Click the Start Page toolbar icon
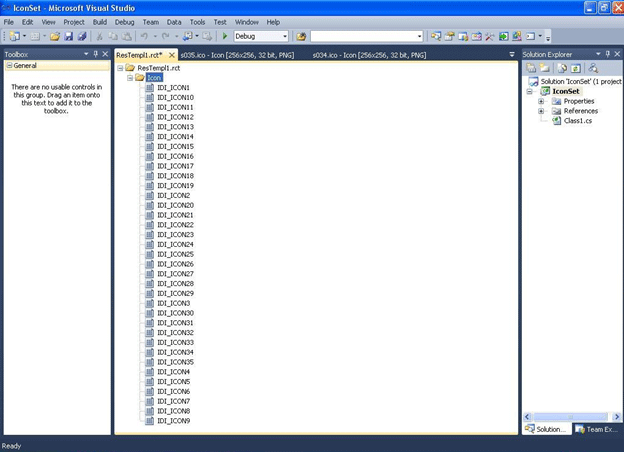This screenshot has width=624, height=452. (503, 36)
